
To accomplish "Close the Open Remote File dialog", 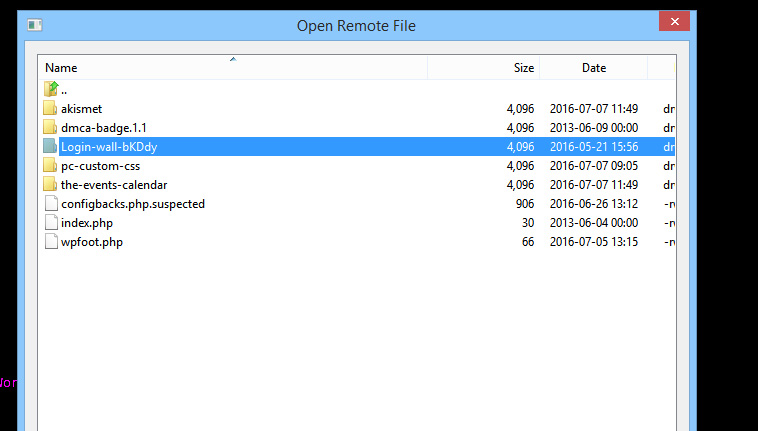I will pyautogui.click(x=674, y=21).
